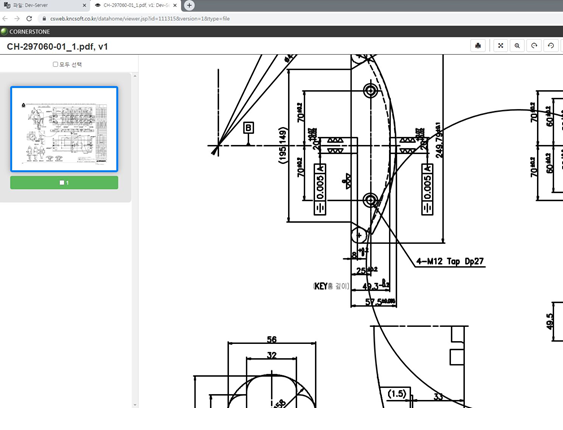Click the 'KEY' label in drawing
The height and width of the screenshot is (430, 563).
coord(321,286)
